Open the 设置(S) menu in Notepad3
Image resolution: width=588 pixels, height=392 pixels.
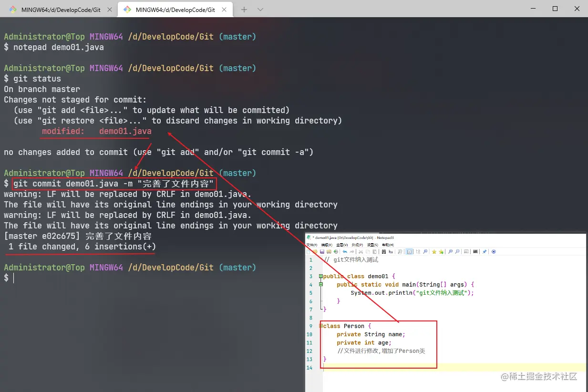pos(372,245)
